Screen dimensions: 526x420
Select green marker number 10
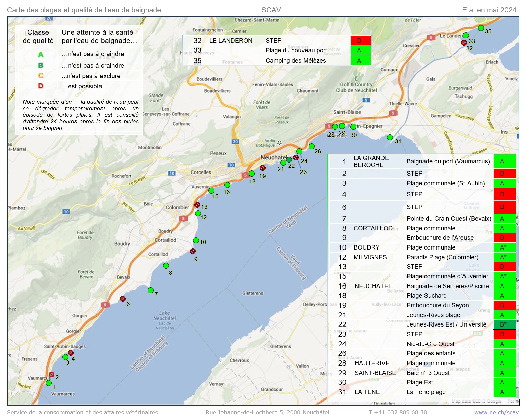[196, 240]
